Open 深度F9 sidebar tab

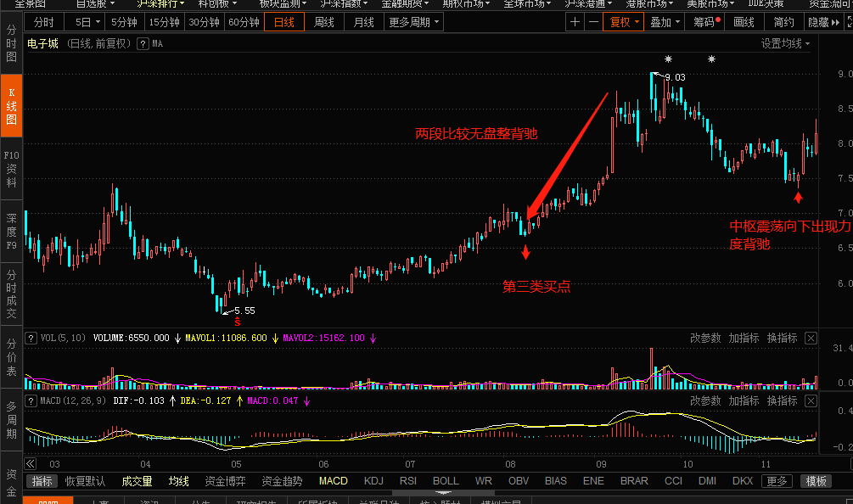click(11, 232)
